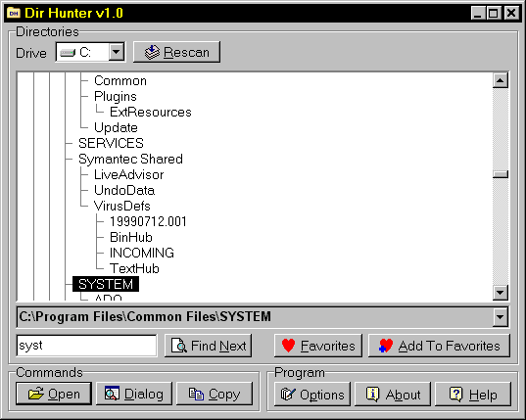Screen dimensions: 526x420
Task: Click the Dialog button
Action: (134, 394)
